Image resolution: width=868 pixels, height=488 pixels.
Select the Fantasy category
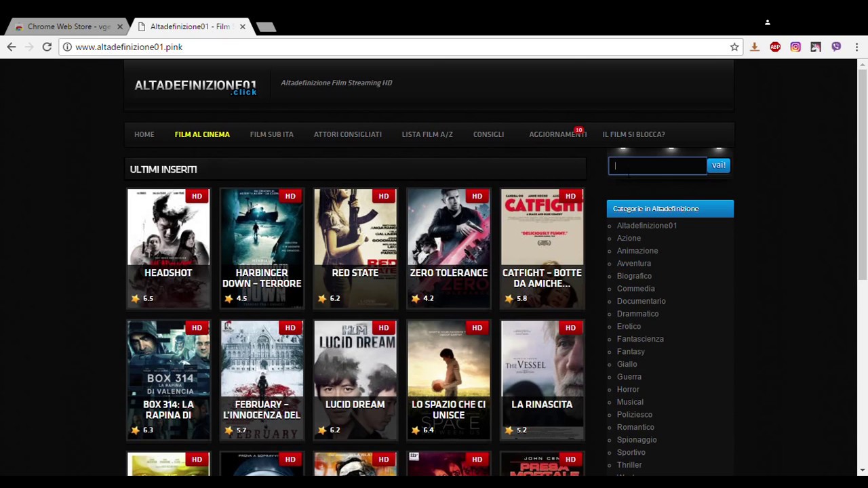(x=631, y=352)
